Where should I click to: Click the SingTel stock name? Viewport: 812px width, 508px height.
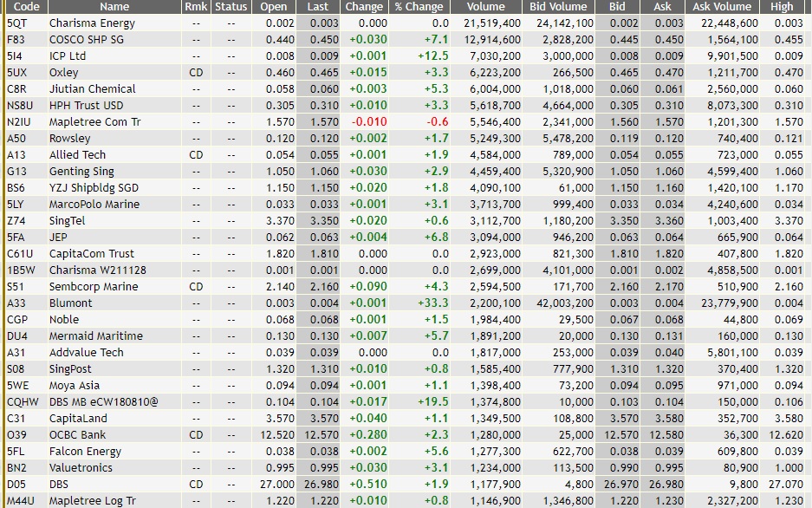[x=68, y=221]
